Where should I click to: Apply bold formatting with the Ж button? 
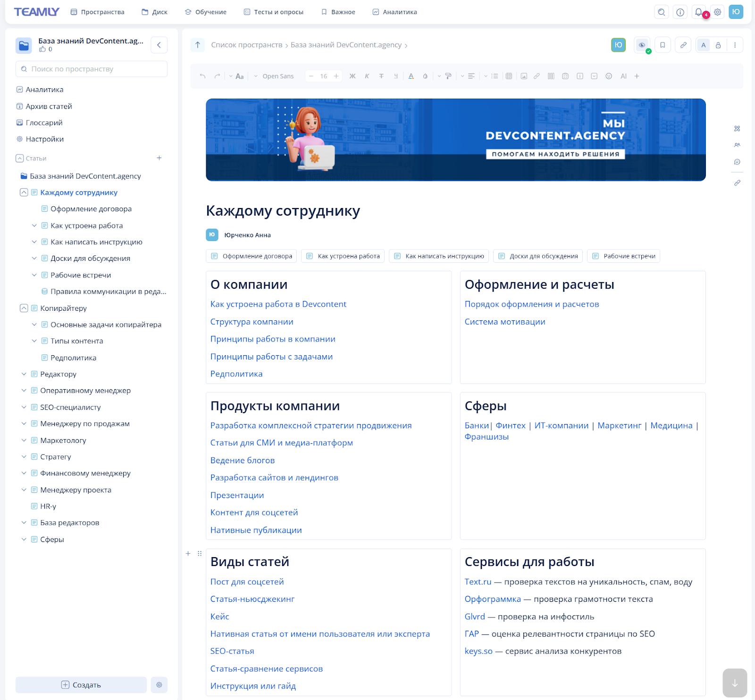(352, 76)
